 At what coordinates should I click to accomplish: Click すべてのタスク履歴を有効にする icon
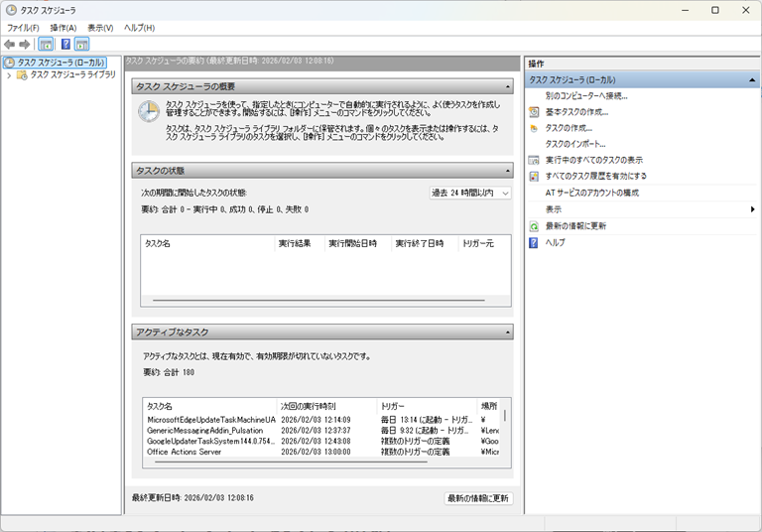click(534, 176)
